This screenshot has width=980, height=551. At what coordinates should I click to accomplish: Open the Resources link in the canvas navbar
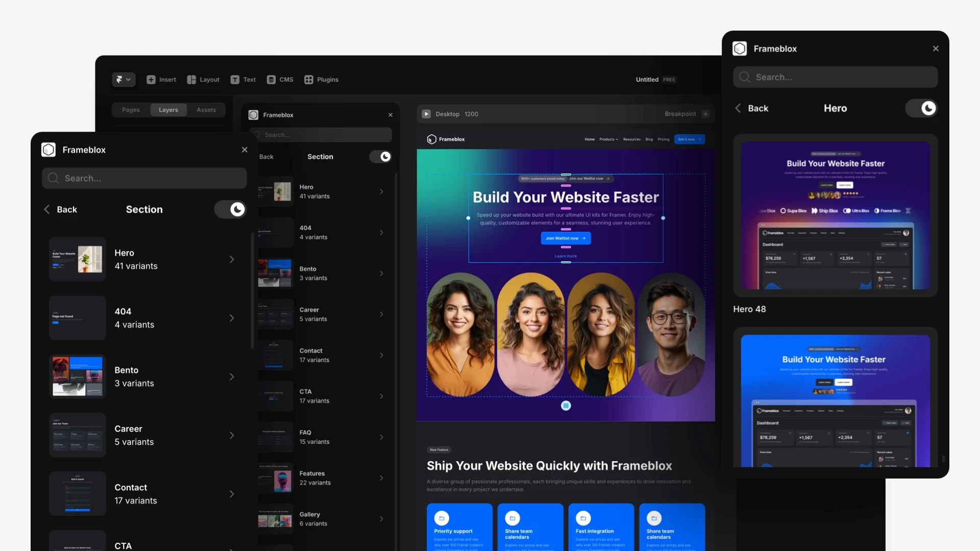coord(632,139)
